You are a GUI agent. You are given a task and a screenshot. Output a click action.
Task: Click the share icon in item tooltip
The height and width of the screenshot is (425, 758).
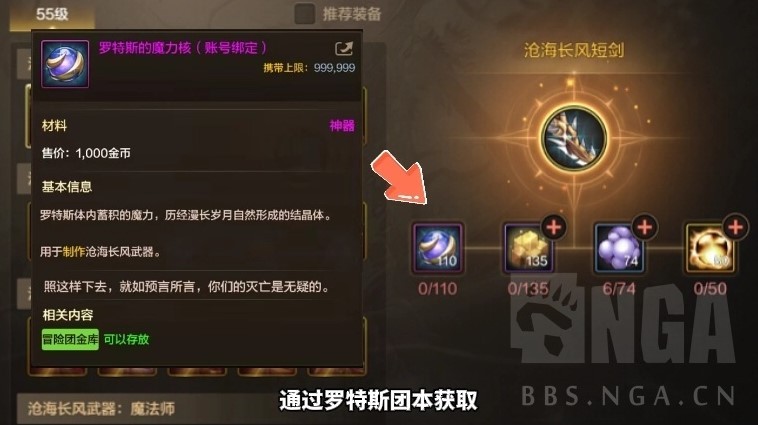(344, 48)
